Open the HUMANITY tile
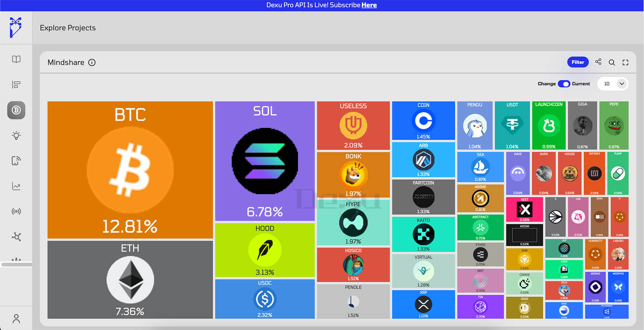Image resolution: width=644 pixels, height=330 pixels. click(595, 254)
